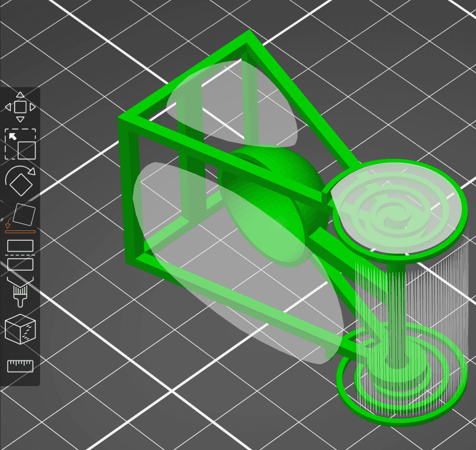Toggle the highlighted Place on Face tool
This screenshot has height=450, width=476.
[x=20, y=218]
